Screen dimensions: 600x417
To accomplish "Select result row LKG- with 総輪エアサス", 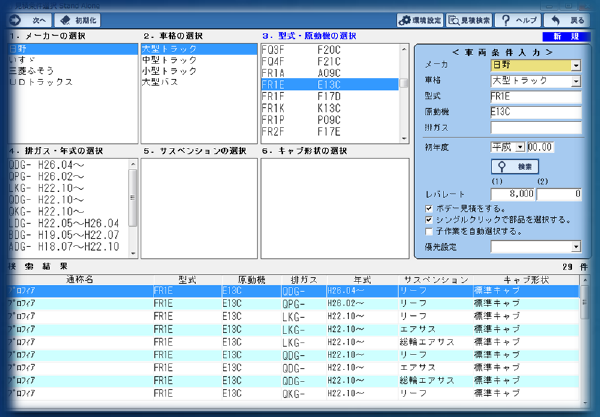I will coord(293,342).
